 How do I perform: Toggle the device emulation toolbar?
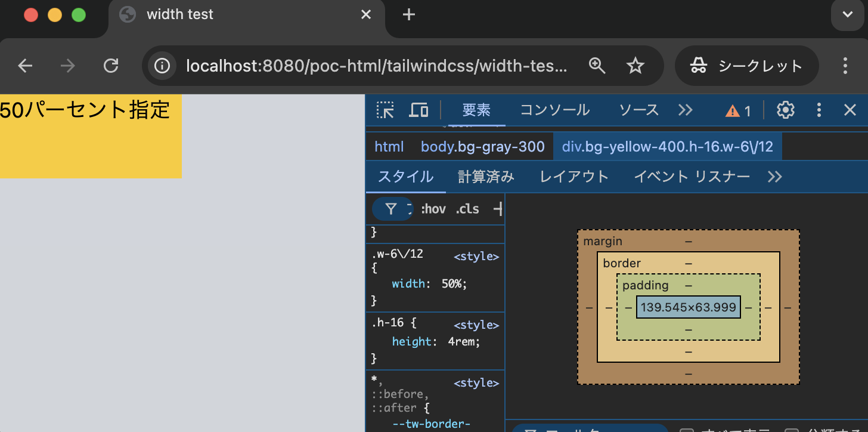point(418,110)
